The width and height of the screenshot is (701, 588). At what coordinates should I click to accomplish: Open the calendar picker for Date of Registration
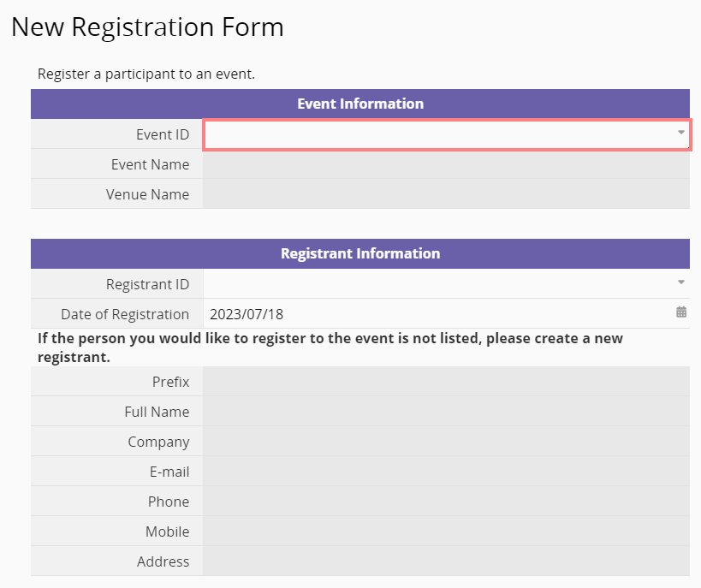pyautogui.click(x=681, y=313)
